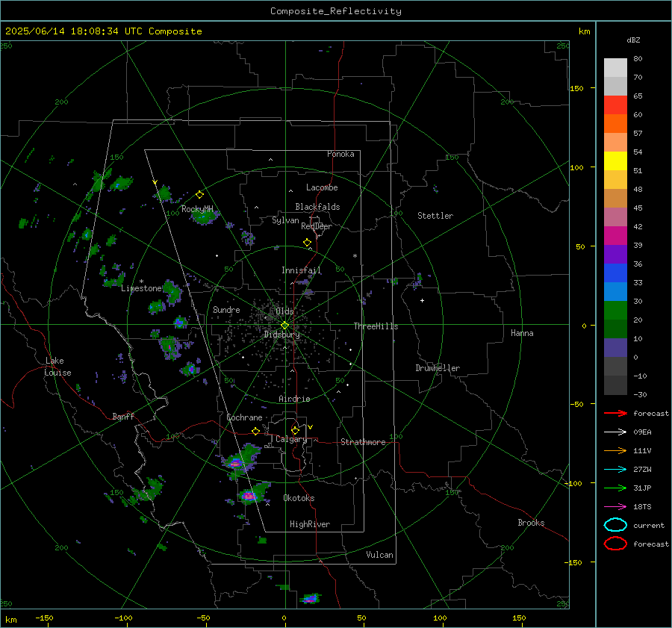
Task: Click the Limestone label
Action: 141,288
